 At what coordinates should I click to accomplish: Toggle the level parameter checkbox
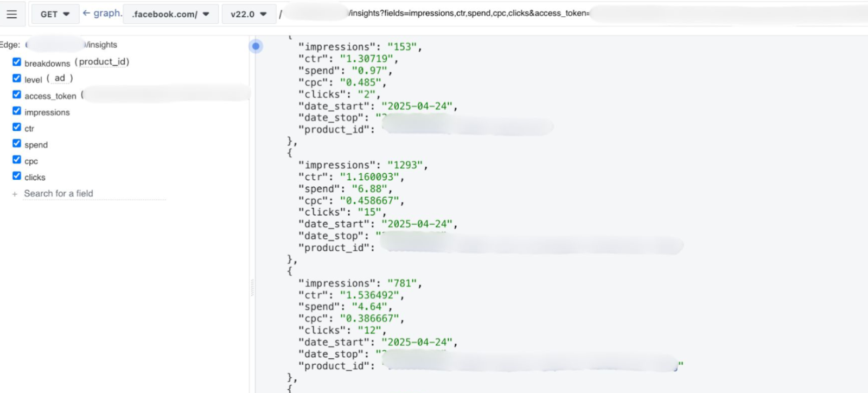point(17,78)
